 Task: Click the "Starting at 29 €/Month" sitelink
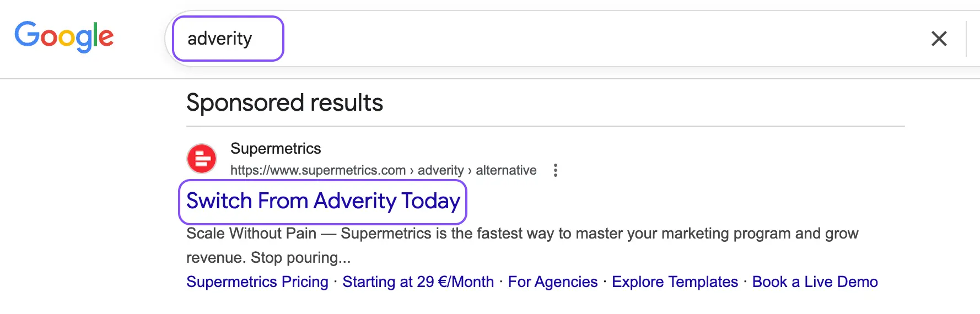point(418,282)
